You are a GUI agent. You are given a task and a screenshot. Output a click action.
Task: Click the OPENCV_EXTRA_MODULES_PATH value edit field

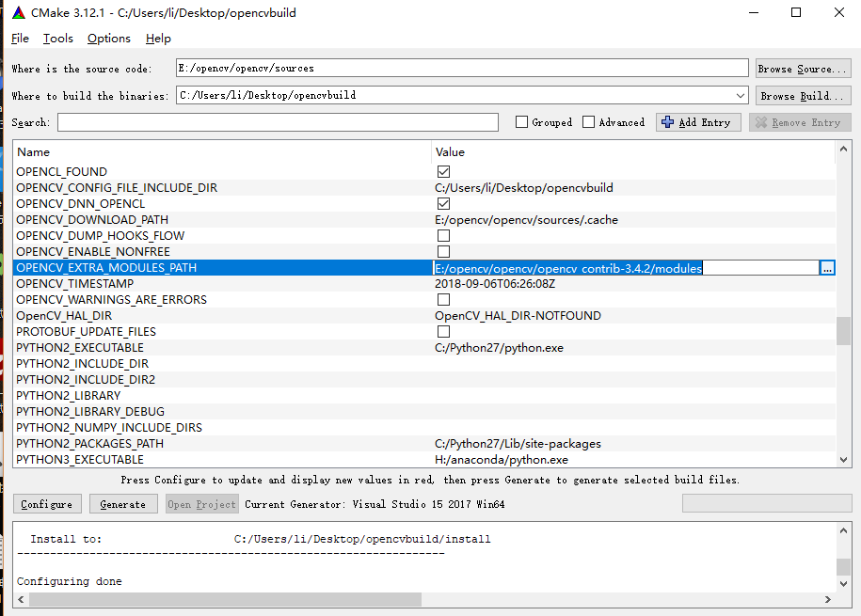click(x=626, y=268)
